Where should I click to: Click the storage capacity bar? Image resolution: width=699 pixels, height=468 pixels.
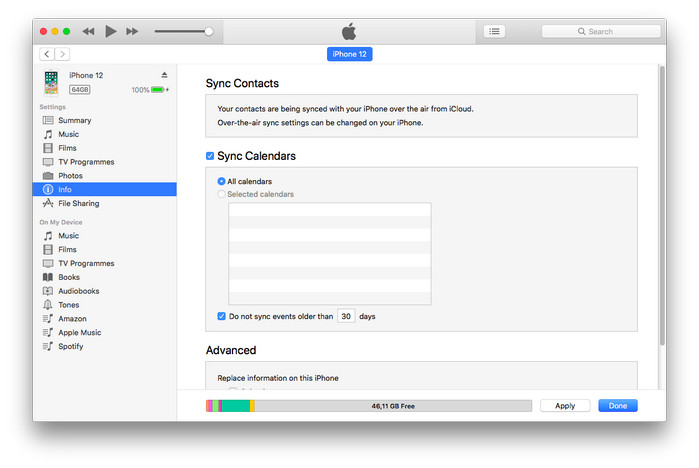[369, 406]
